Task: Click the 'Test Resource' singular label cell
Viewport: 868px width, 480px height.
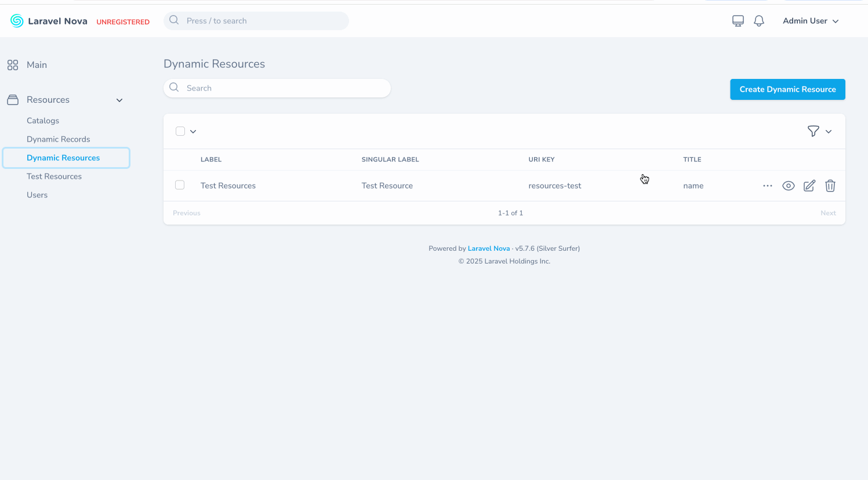Action: (x=387, y=186)
